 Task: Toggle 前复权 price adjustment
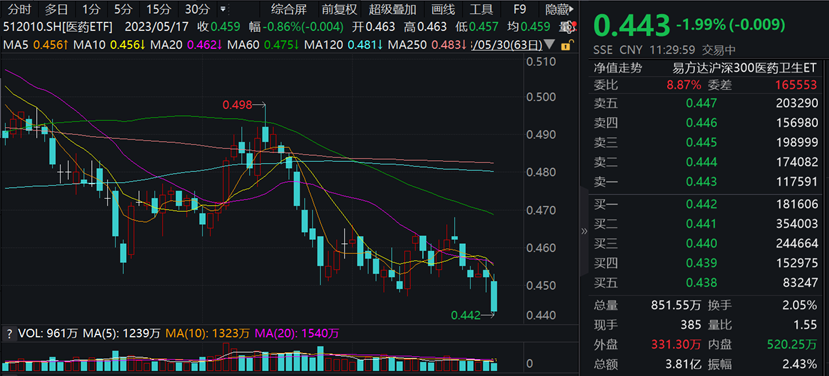[339, 9]
